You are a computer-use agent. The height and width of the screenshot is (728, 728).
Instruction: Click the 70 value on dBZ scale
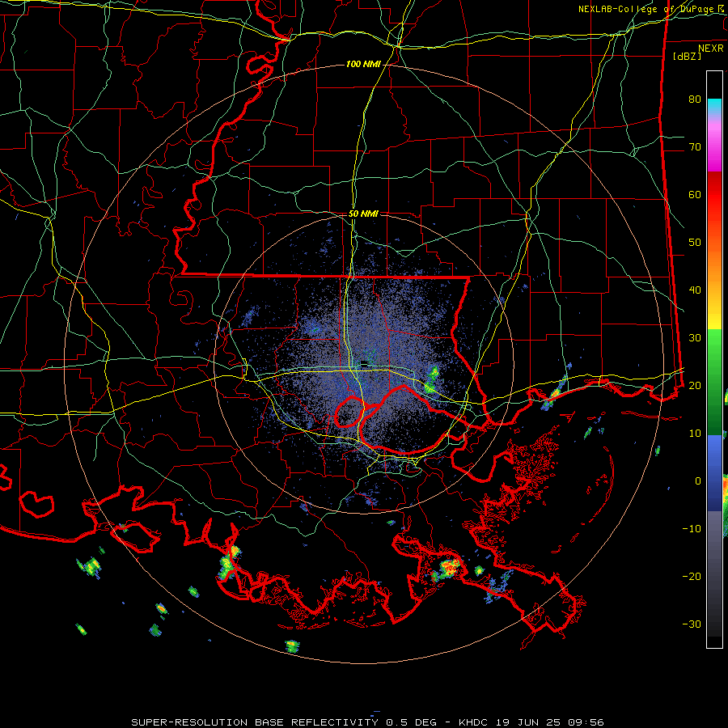[695, 147]
